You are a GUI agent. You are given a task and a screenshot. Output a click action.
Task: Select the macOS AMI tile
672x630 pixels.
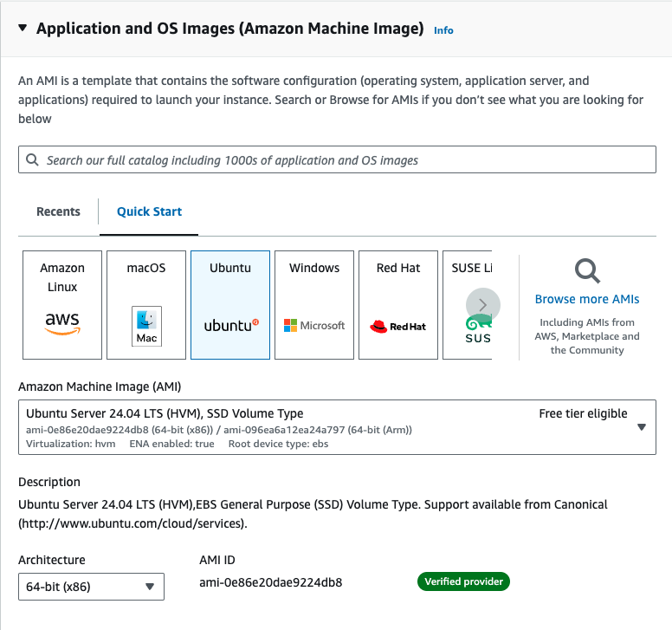[146, 305]
